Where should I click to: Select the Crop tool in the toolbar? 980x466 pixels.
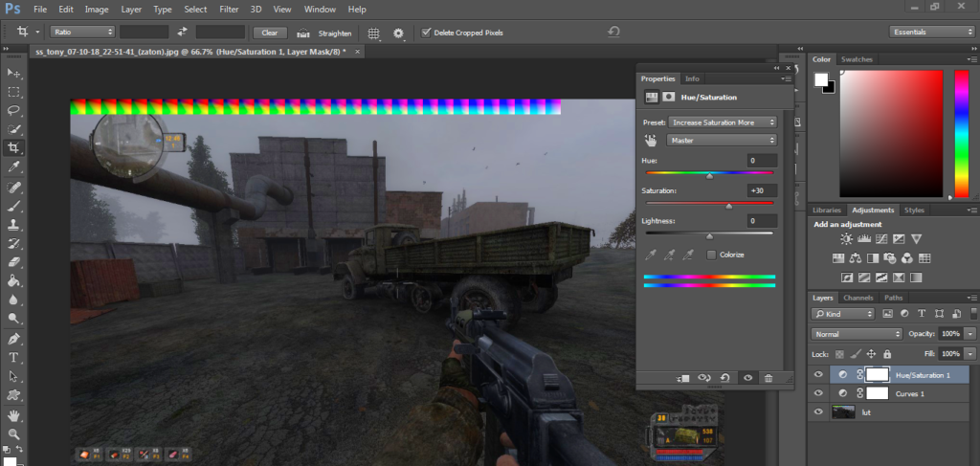pos(13,148)
